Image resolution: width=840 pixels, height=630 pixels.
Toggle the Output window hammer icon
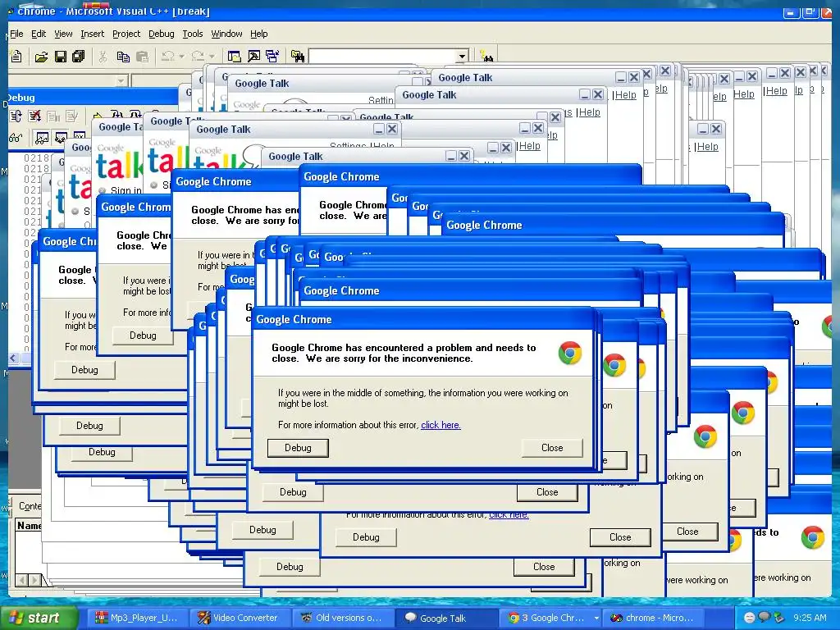[x=253, y=57]
